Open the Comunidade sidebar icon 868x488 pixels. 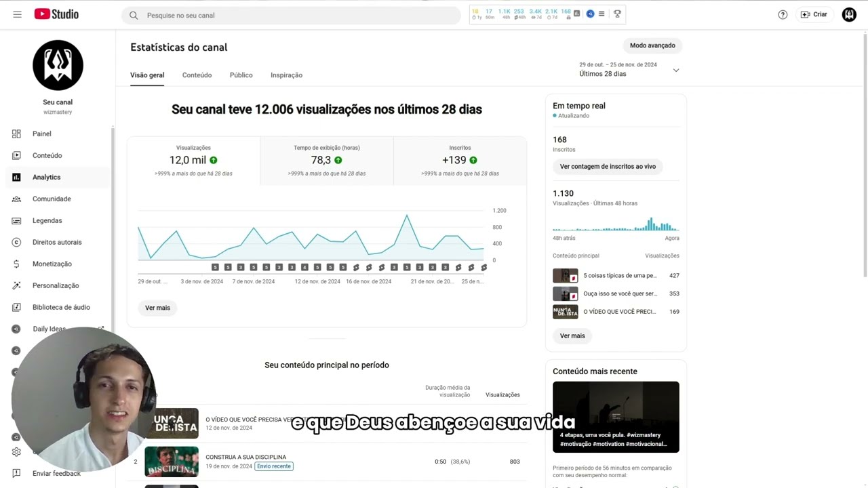pos(16,199)
